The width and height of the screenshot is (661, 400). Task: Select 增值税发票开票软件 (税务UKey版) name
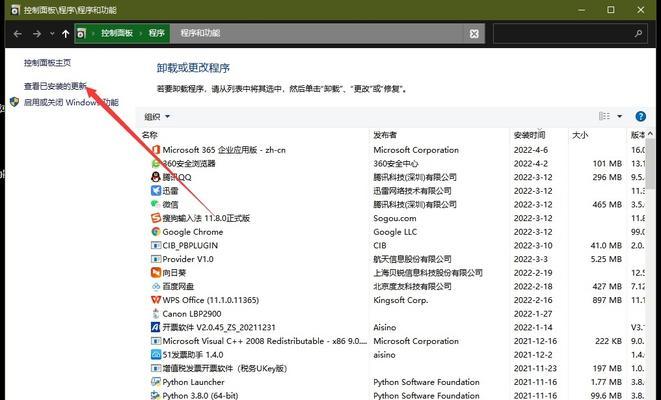225,368
